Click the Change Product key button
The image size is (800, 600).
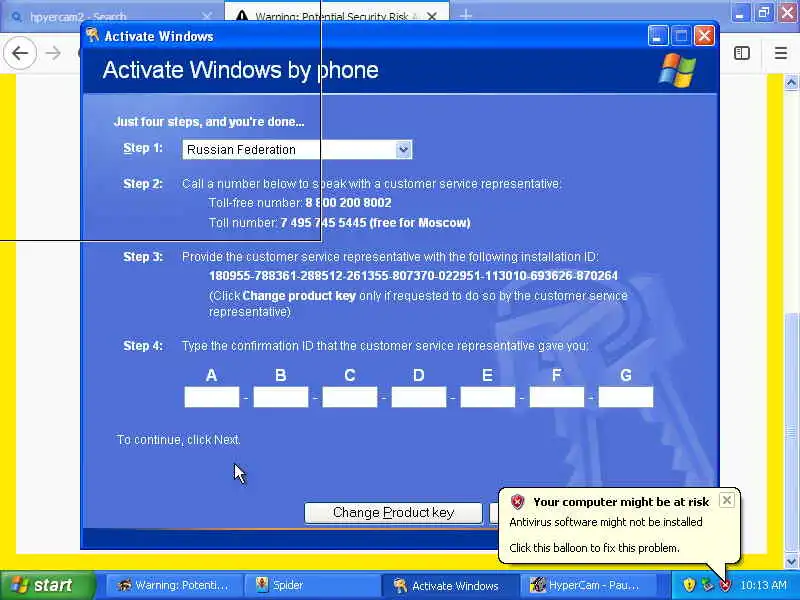click(393, 513)
